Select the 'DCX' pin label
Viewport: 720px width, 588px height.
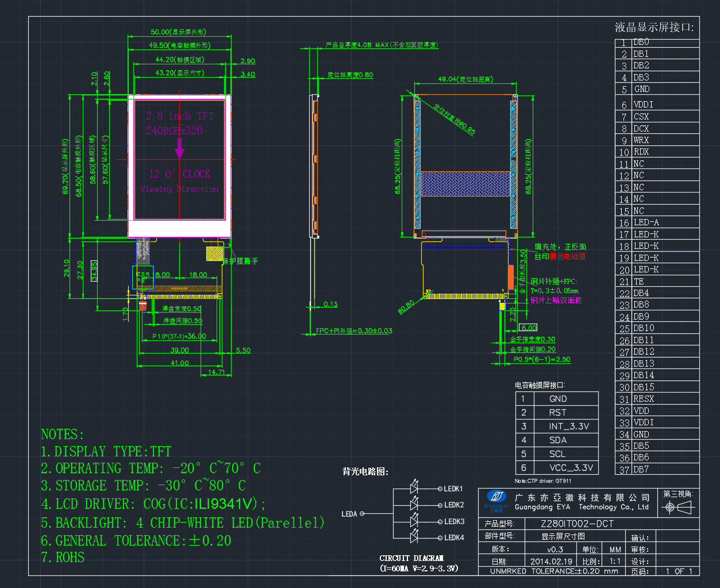(641, 129)
